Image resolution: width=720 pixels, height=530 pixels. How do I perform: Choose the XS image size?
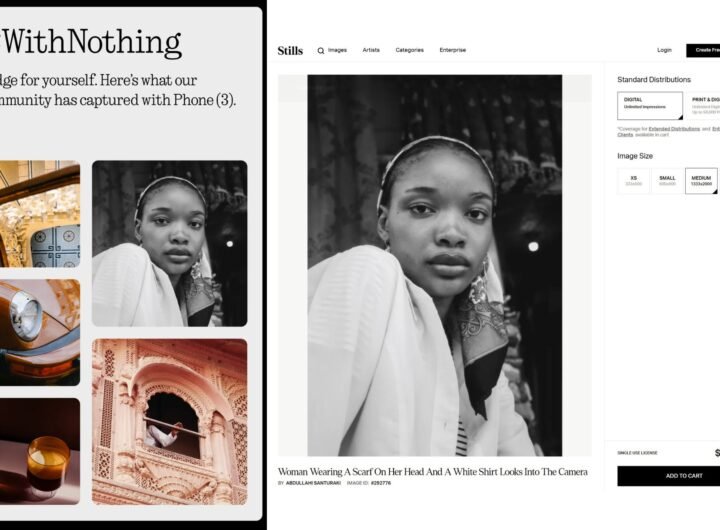click(x=634, y=180)
